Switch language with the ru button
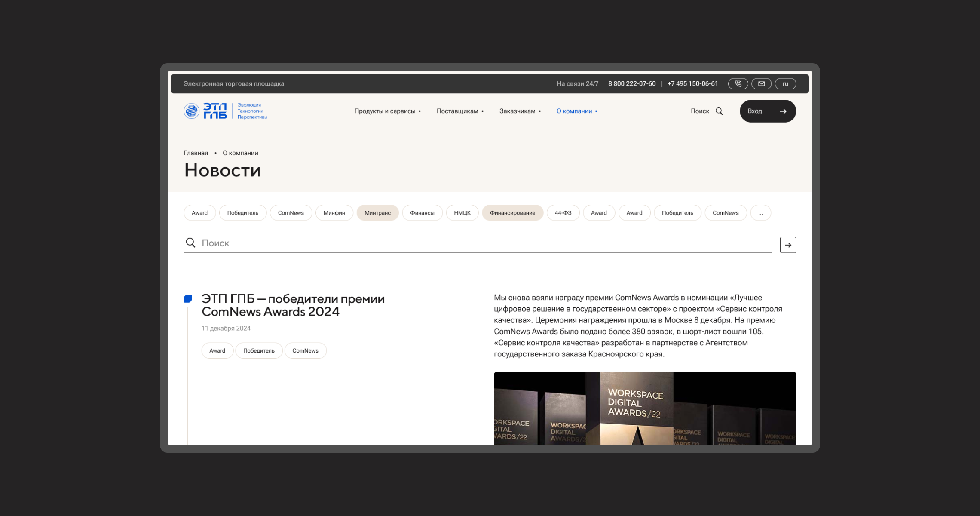The width and height of the screenshot is (980, 516). click(x=785, y=84)
